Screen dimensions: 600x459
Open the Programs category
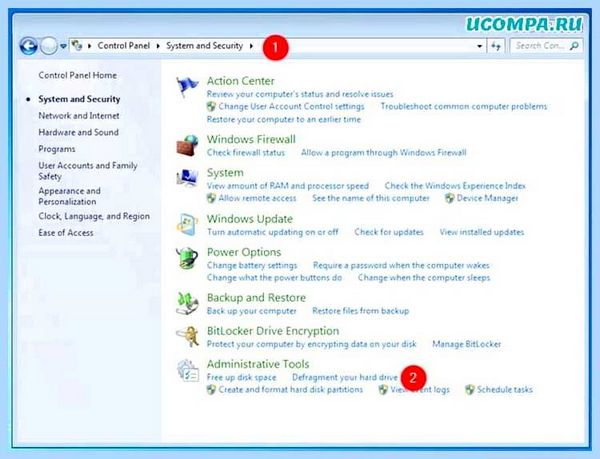coord(57,149)
